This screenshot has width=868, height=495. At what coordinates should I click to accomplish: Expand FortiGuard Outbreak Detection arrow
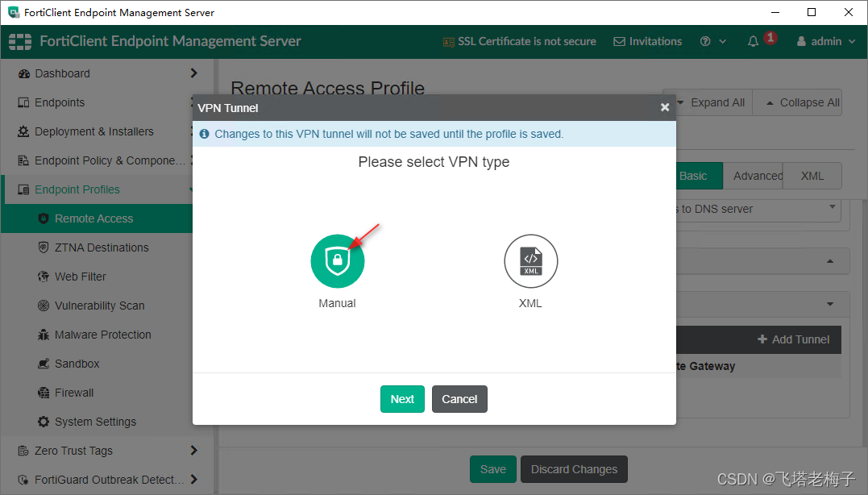(193, 480)
